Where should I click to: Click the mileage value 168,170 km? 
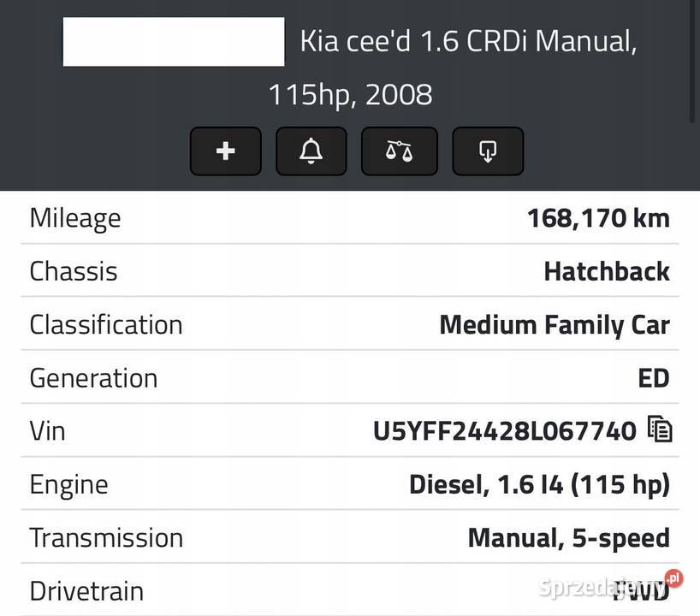click(x=599, y=217)
